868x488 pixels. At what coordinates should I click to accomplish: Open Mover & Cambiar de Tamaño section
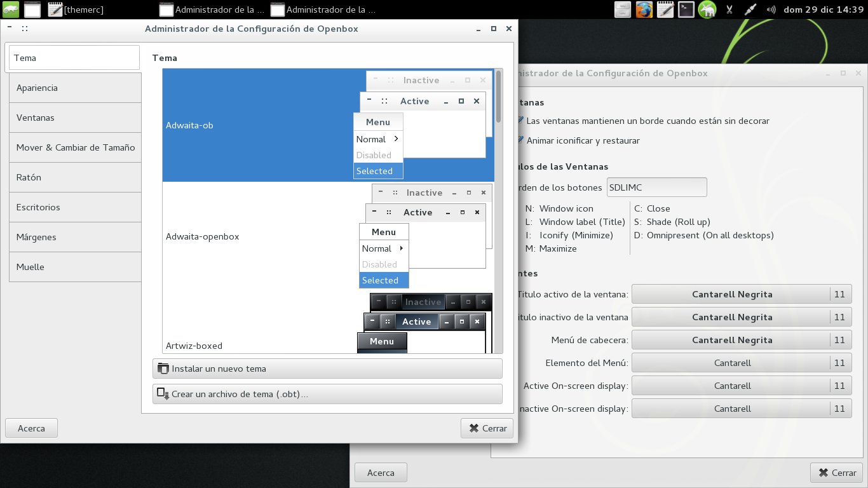point(75,147)
